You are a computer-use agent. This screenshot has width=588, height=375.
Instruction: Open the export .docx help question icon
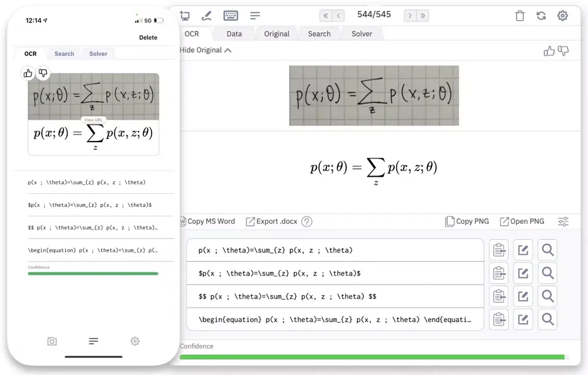[307, 221]
